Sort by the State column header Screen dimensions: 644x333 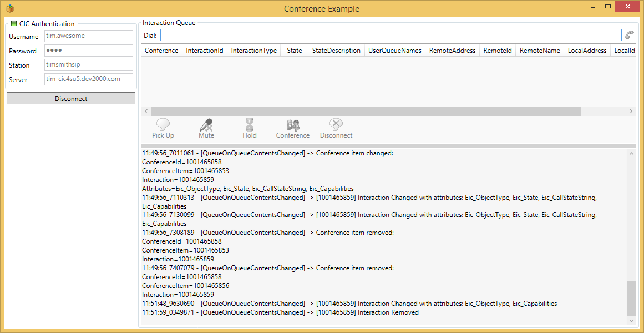295,51
